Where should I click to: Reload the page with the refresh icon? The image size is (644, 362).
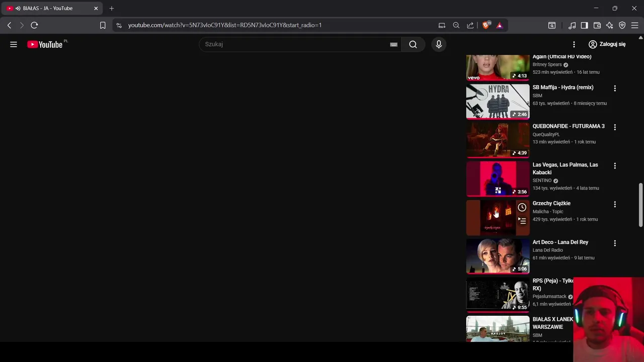tap(34, 25)
